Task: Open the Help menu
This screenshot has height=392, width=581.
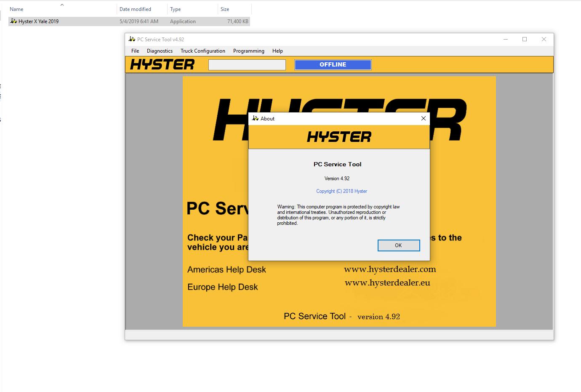Action: 277,51
